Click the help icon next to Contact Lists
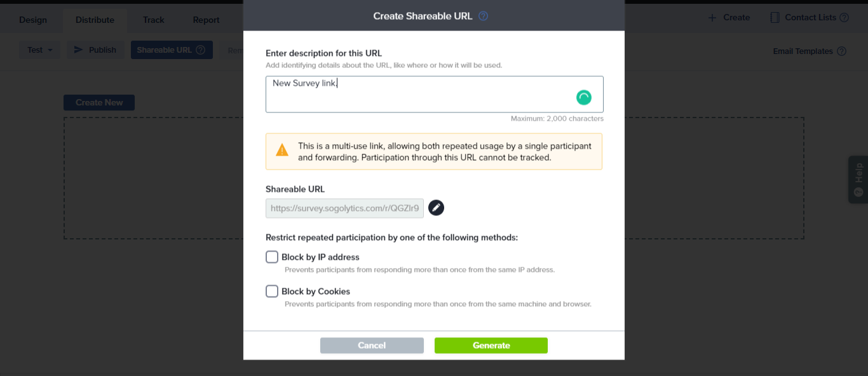Image resolution: width=868 pixels, height=376 pixels. coord(844,18)
